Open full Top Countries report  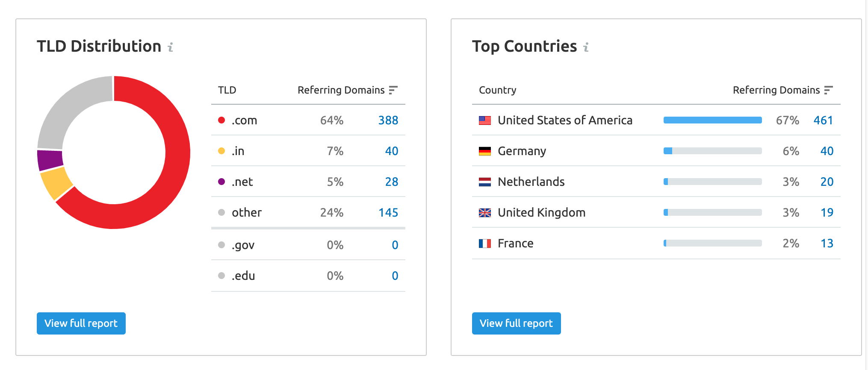[517, 323]
